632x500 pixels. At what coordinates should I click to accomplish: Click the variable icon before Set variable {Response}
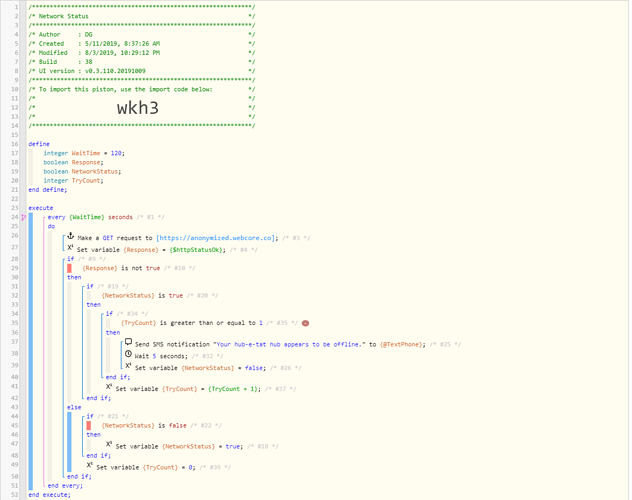click(70, 247)
